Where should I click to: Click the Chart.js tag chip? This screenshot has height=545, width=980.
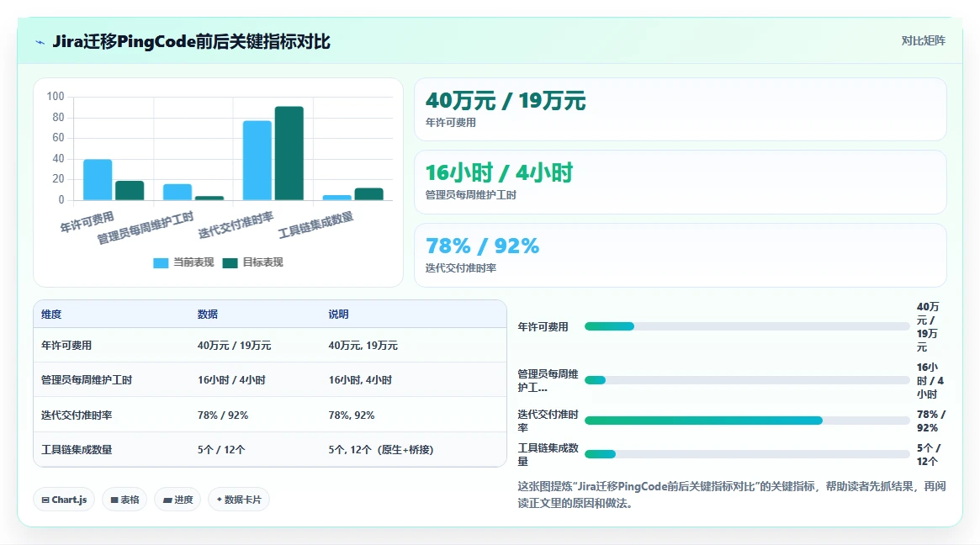pyautogui.click(x=64, y=500)
